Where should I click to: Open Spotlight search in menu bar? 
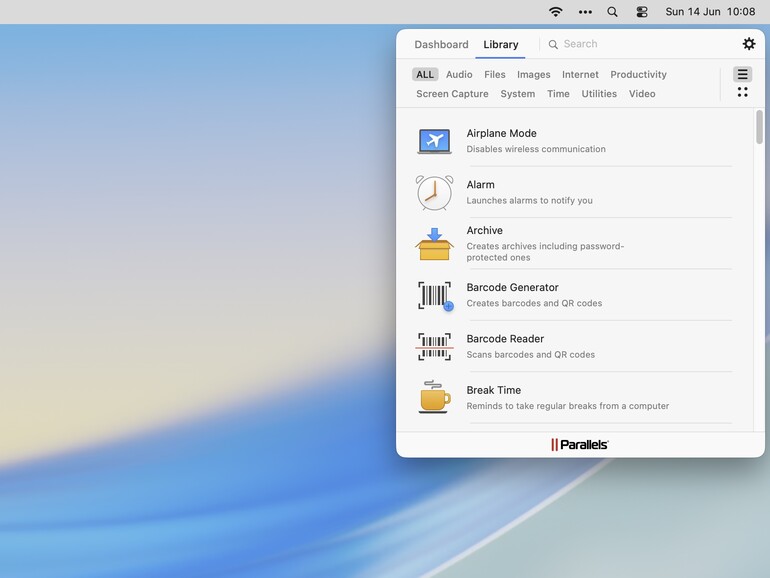[x=612, y=12]
